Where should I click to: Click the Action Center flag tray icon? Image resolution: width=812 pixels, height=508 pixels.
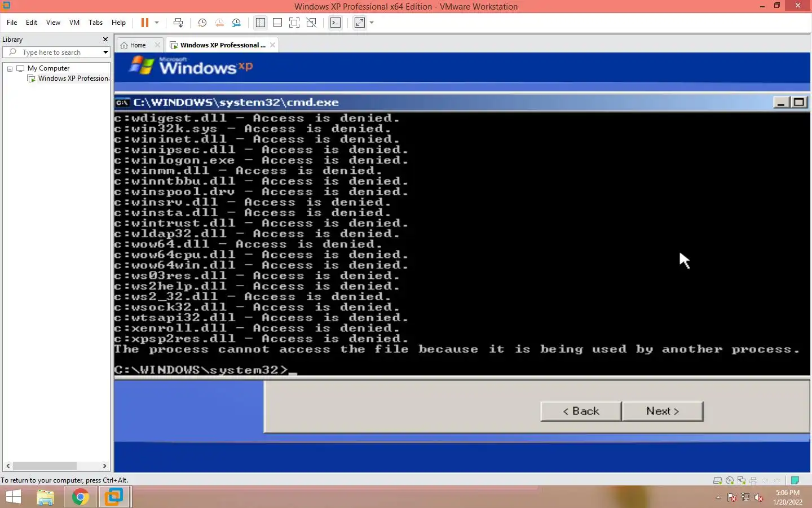732,498
